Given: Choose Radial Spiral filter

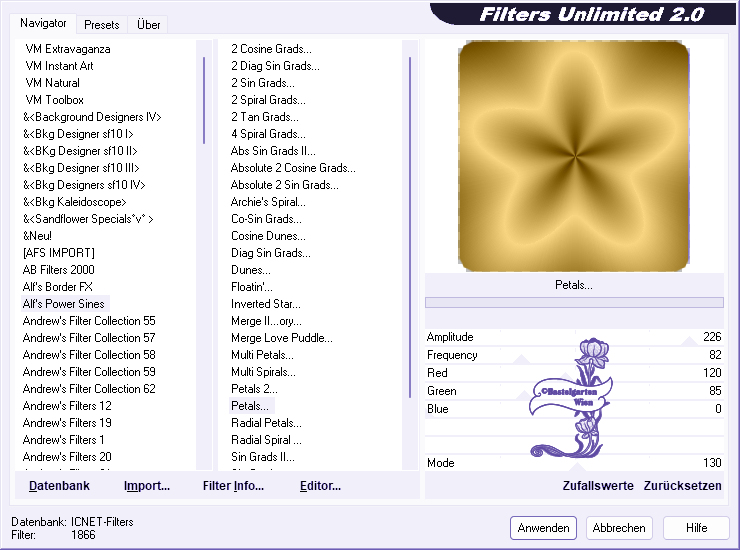Looking at the screenshot, I should [266, 440].
